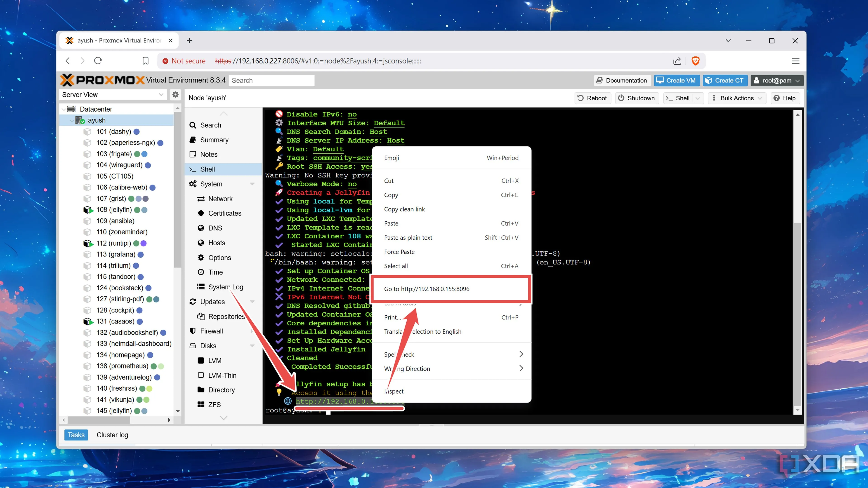Screen dimensions: 868x488
Task: Collapse the System submenu
Action: point(252,184)
